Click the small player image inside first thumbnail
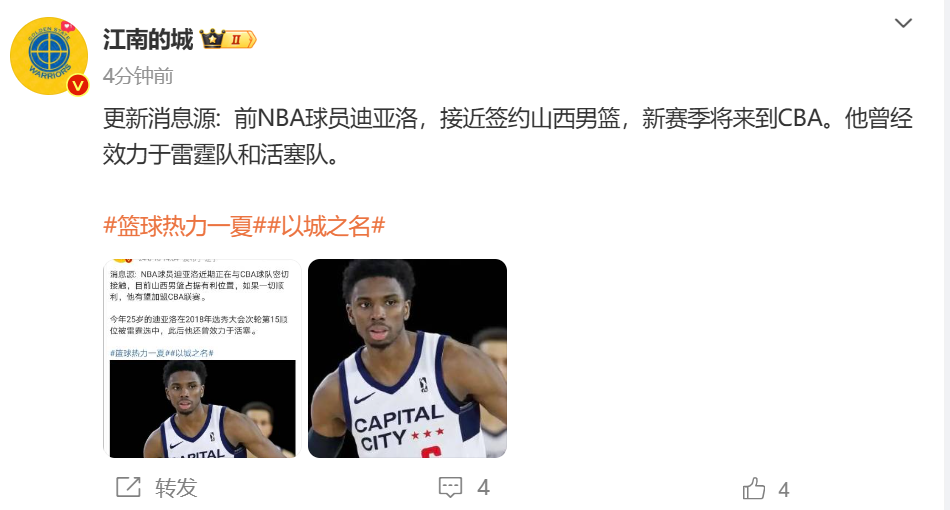Image resolution: width=950 pixels, height=510 pixels. click(x=202, y=409)
